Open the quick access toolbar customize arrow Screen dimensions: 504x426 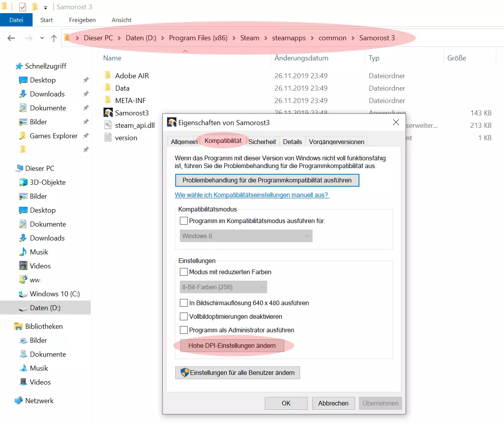[x=45, y=7]
